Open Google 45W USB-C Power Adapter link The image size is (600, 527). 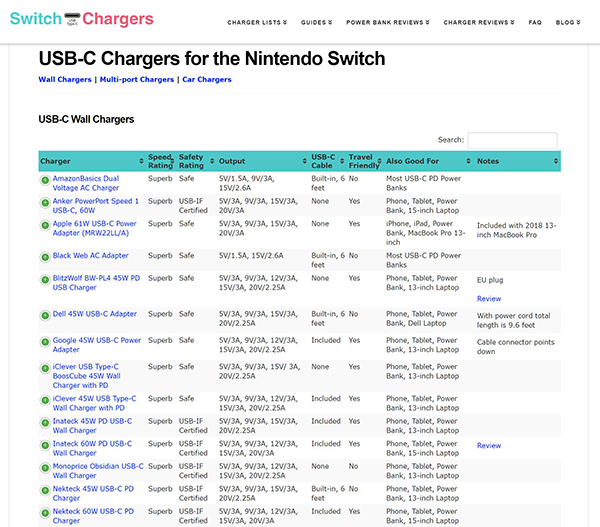[x=97, y=345]
